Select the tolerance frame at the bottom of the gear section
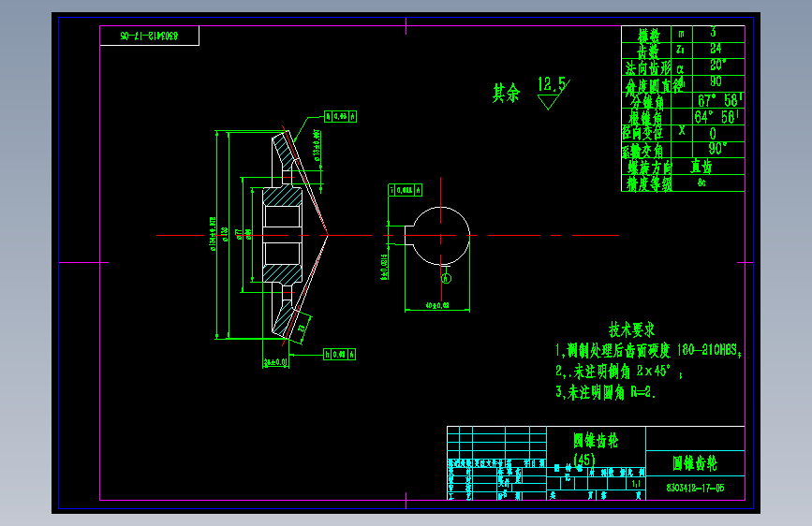The image size is (812, 526). click(339, 354)
